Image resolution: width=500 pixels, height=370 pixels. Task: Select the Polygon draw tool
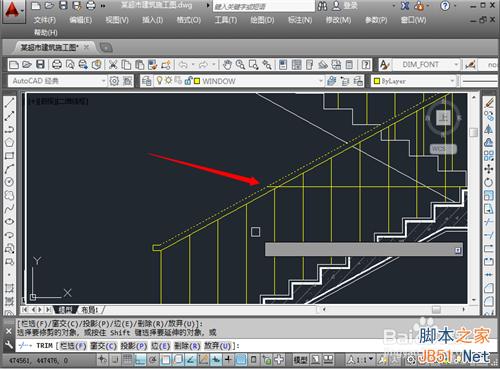[x=9, y=143]
